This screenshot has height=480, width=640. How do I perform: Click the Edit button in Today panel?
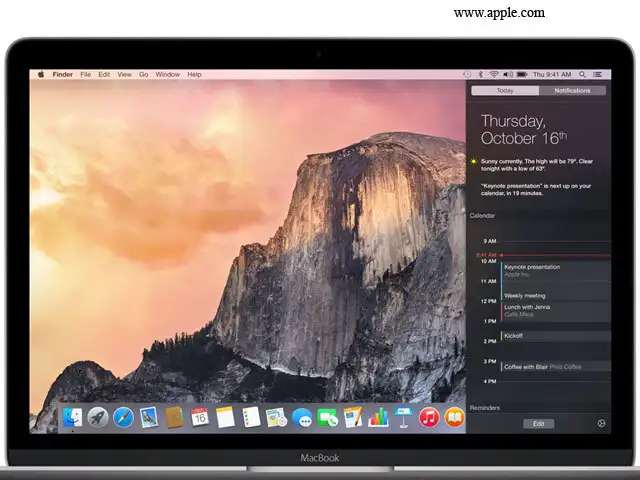[x=538, y=423]
